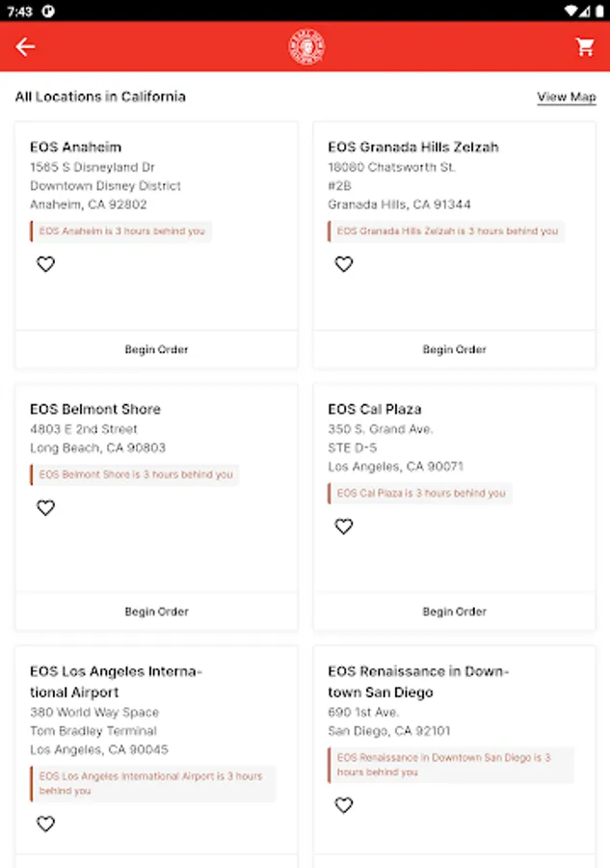This screenshot has height=868, width=610.
Task: Begin Order at EOS Granada Hills Zelzah
Action: (455, 349)
